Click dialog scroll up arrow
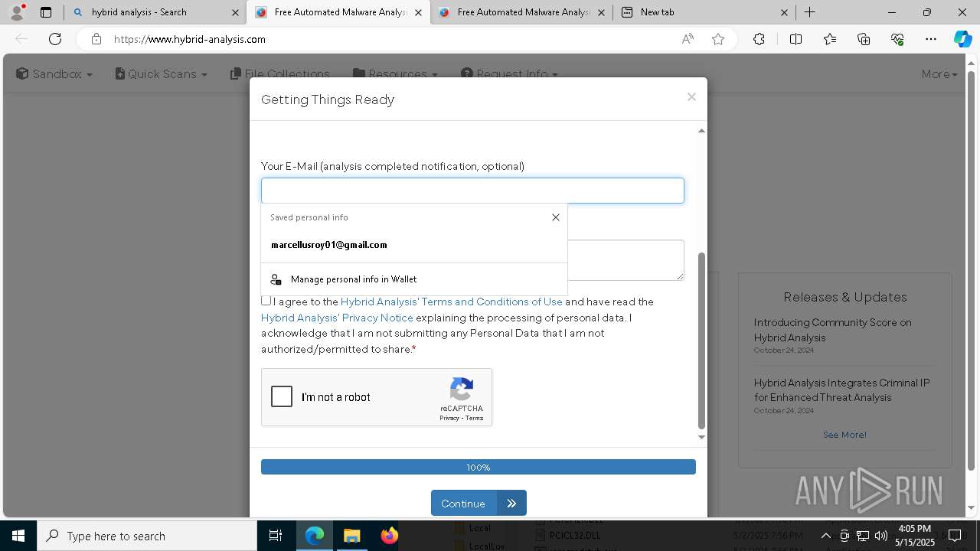Image resolution: width=980 pixels, height=551 pixels. click(701, 131)
